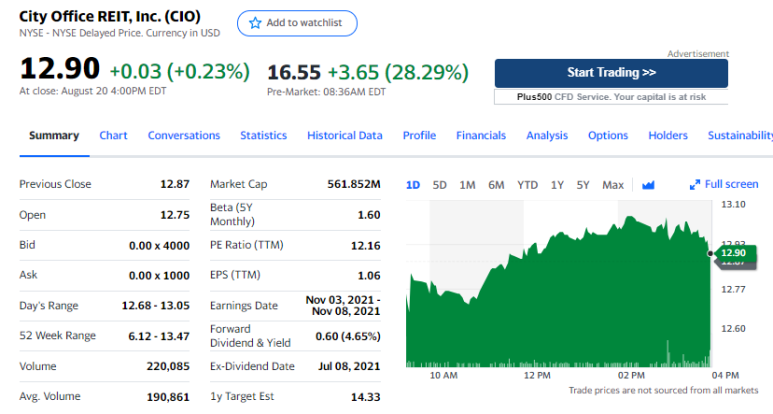Image resolution: width=773 pixels, height=414 pixels.
Task: Select the Max chart range
Action: tap(613, 185)
